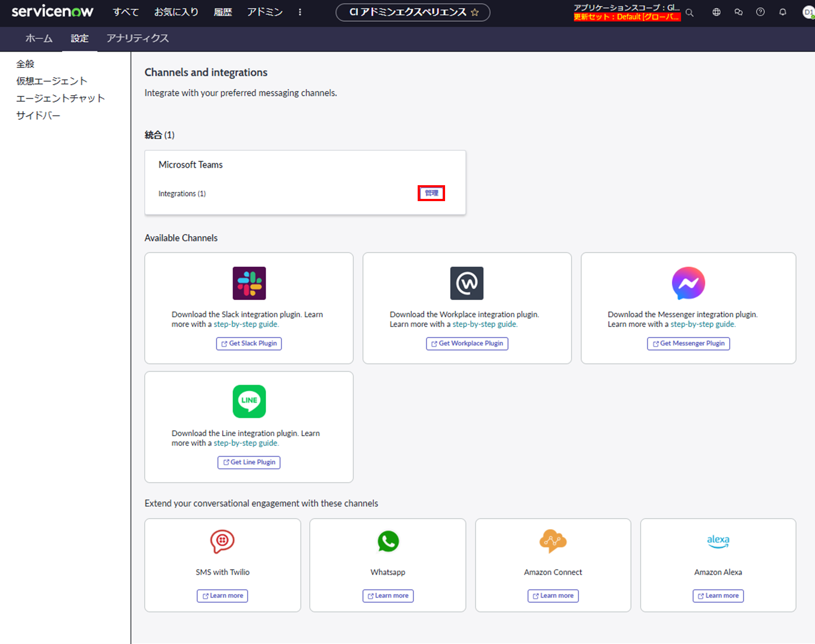Open the global search magnifier icon

689,13
